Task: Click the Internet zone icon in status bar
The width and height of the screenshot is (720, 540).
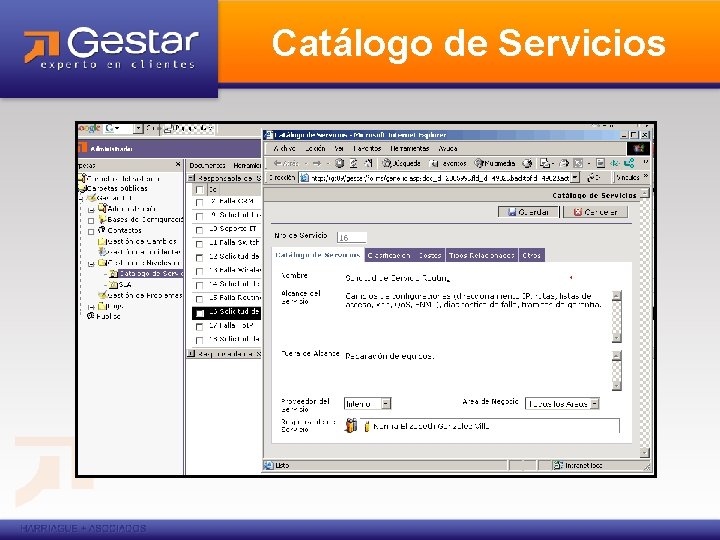Action: point(558,465)
